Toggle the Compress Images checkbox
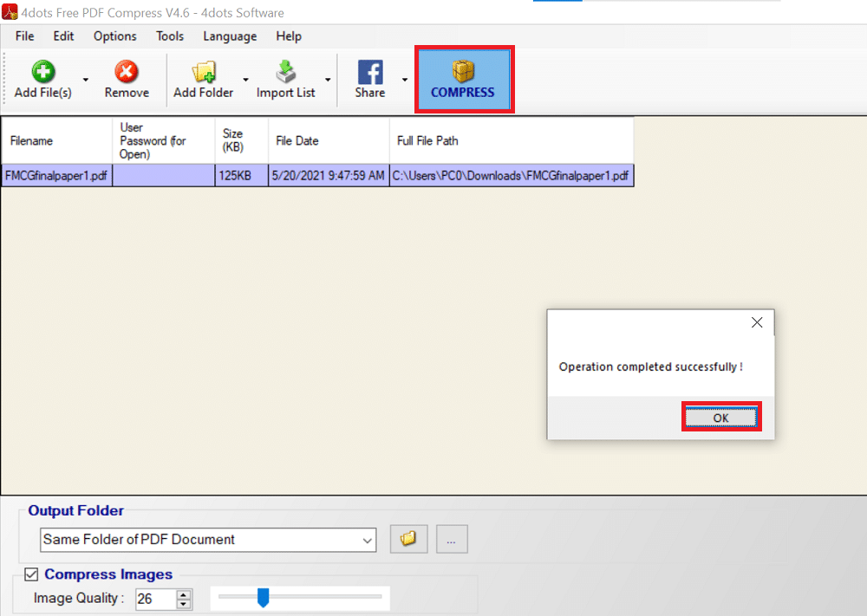 [x=31, y=574]
